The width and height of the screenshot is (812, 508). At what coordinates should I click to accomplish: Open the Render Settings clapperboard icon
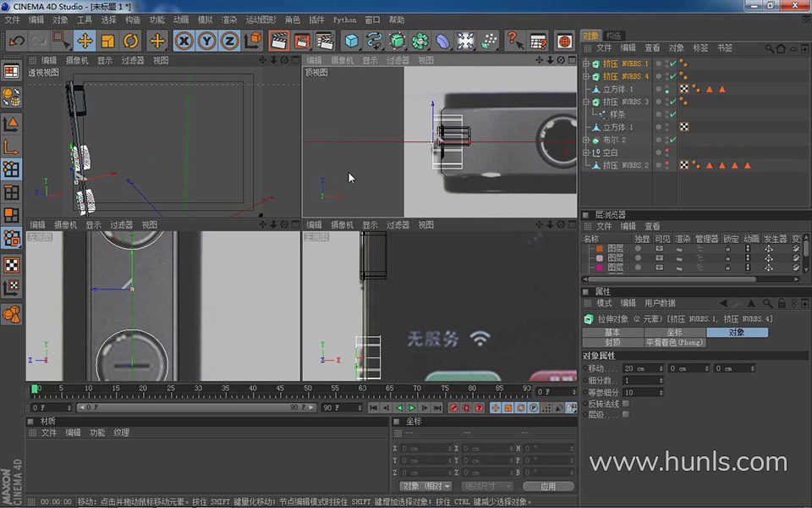325,41
